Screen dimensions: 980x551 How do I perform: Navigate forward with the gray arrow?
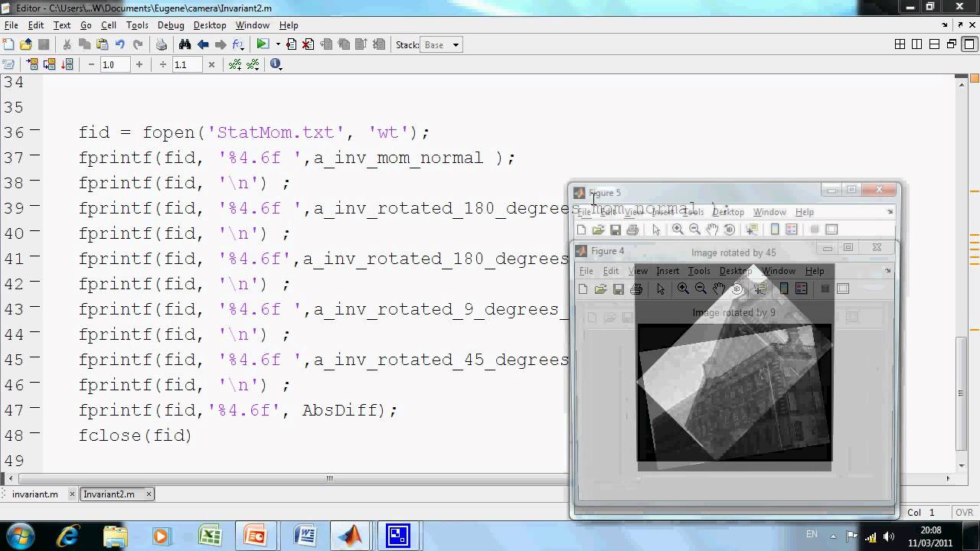coord(220,44)
